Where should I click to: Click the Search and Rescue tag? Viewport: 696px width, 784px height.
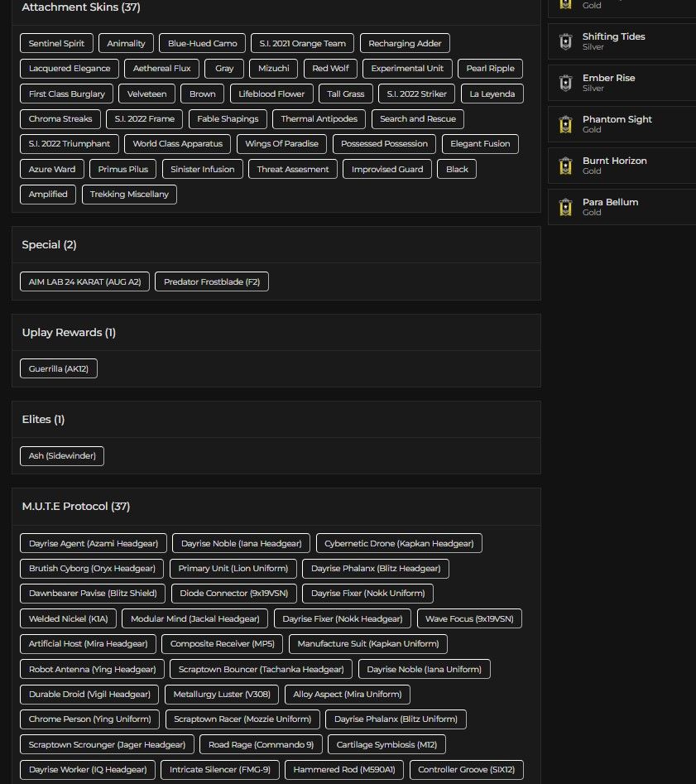(x=417, y=119)
